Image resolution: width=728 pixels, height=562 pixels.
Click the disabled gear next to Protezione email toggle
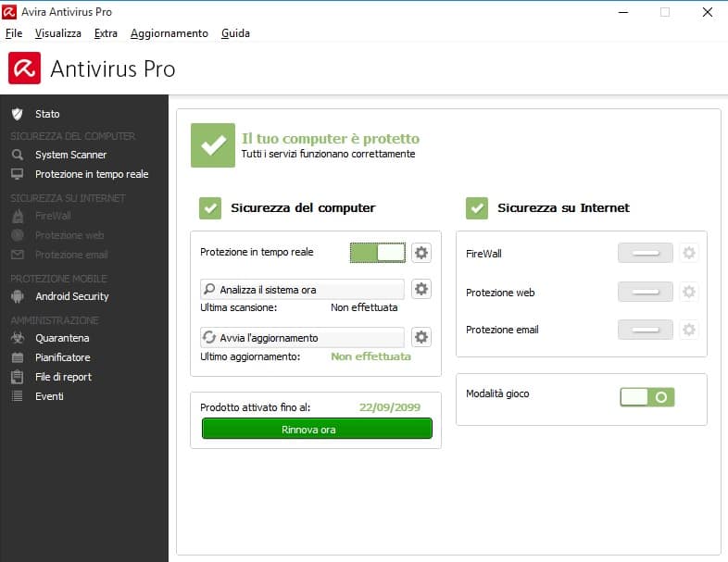point(689,330)
